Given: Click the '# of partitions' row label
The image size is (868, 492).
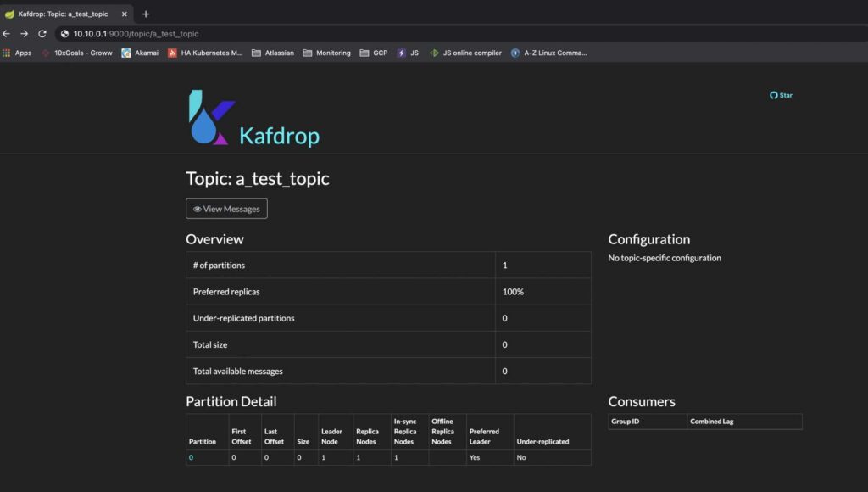Looking at the screenshot, I should (219, 266).
